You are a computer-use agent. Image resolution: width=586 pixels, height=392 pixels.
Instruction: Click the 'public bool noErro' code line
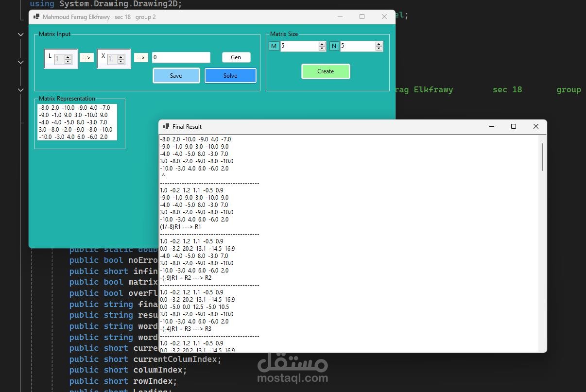[x=113, y=260]
